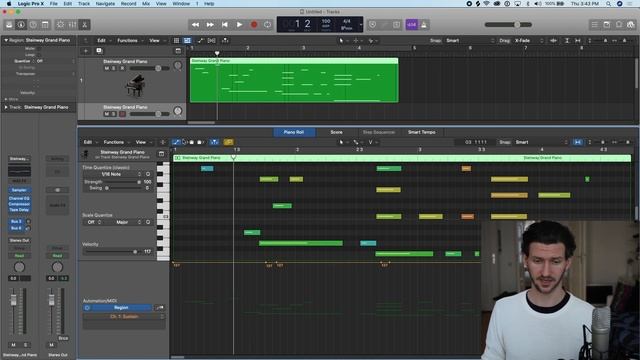Open the Note Pads icon
The width and height of the screenshot is (640, 360).
pos(607,25)
